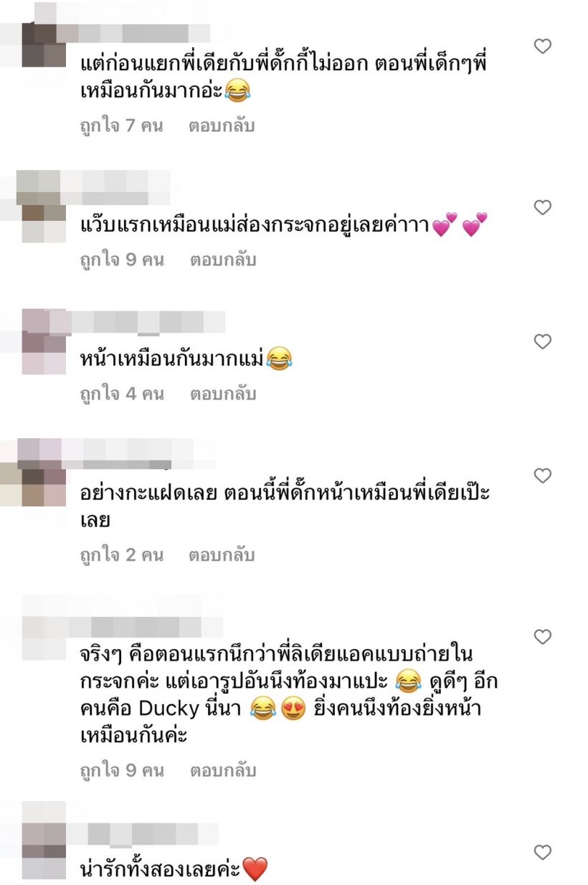
Task: Reply to the comment with 7 likes
Action: [222, 126]
